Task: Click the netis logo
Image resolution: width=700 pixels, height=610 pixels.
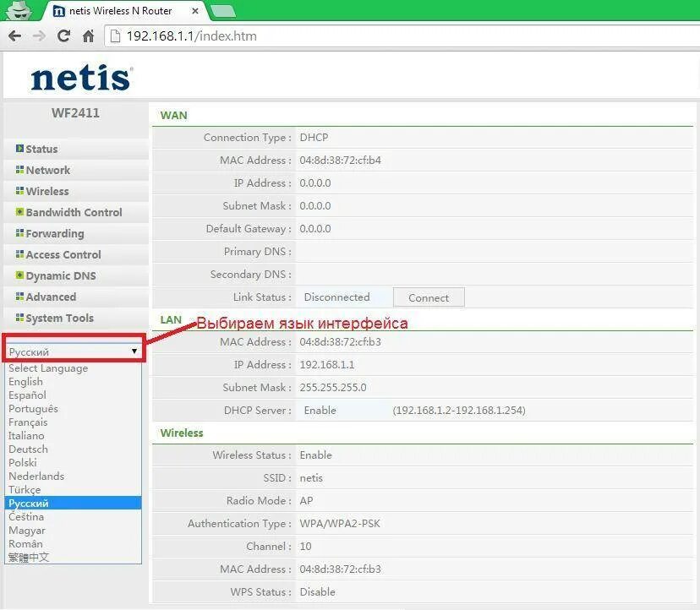Action: click(82, 77)
